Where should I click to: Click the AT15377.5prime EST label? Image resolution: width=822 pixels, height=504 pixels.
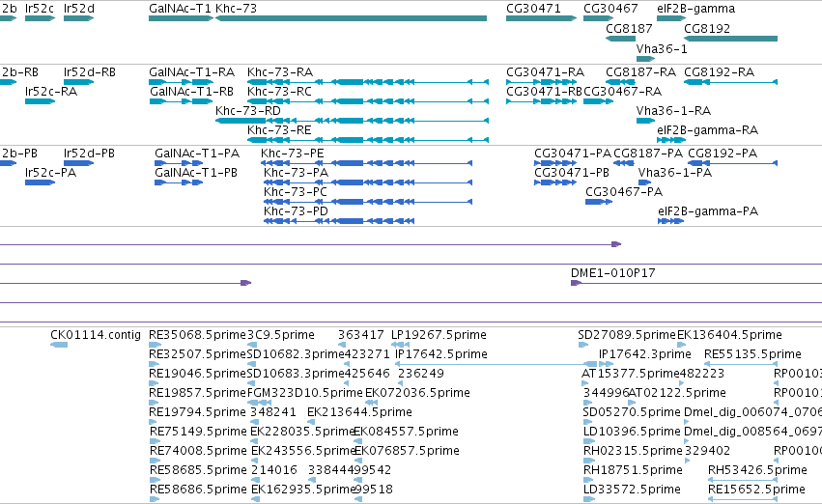[x=631, y=373]
